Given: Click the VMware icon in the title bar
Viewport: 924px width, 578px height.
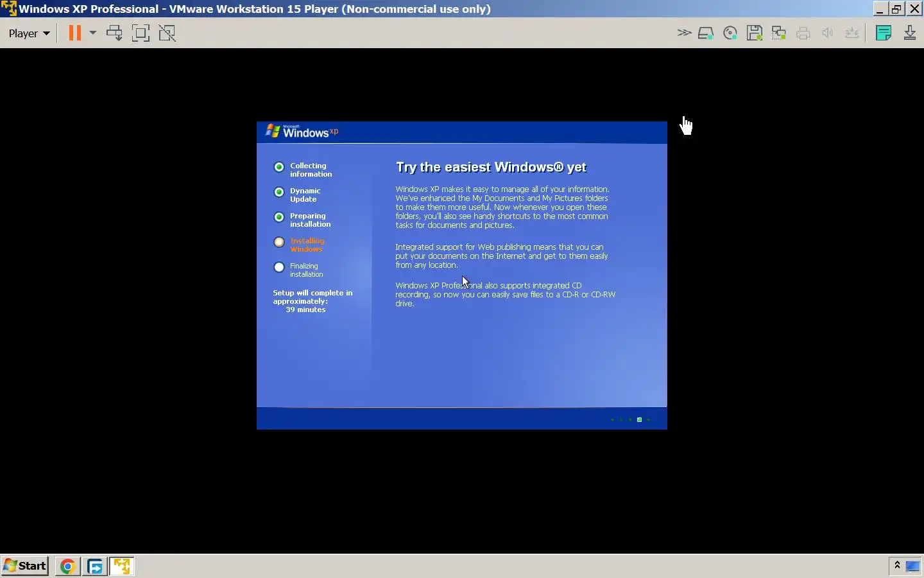Looking at the screenshot, I should click(9, 8).
